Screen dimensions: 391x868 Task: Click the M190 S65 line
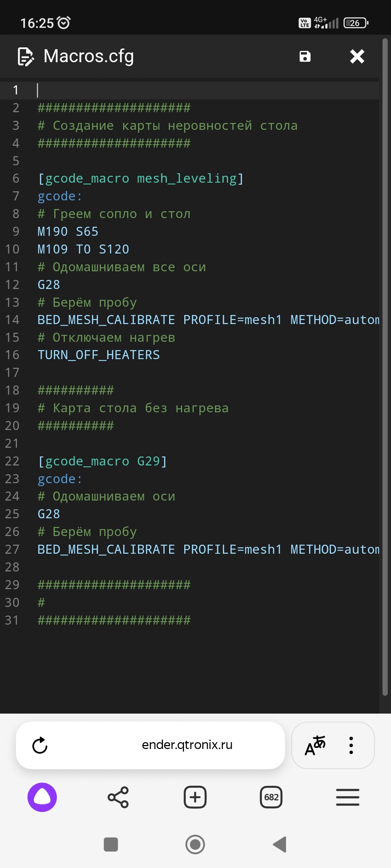pos(68,232)
